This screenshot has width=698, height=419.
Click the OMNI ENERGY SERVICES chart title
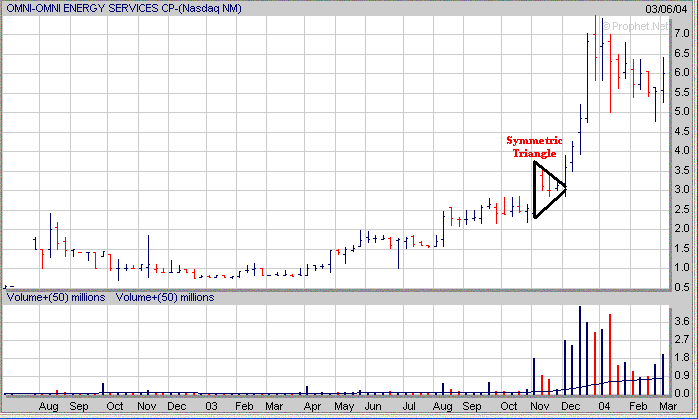[124, 8]
